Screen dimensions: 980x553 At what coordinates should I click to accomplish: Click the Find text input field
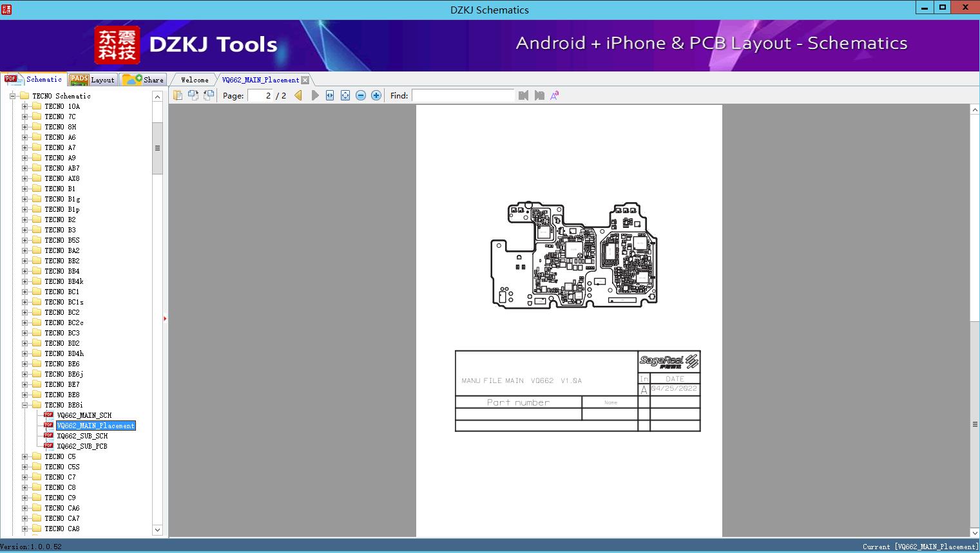(x=463, y=95)
